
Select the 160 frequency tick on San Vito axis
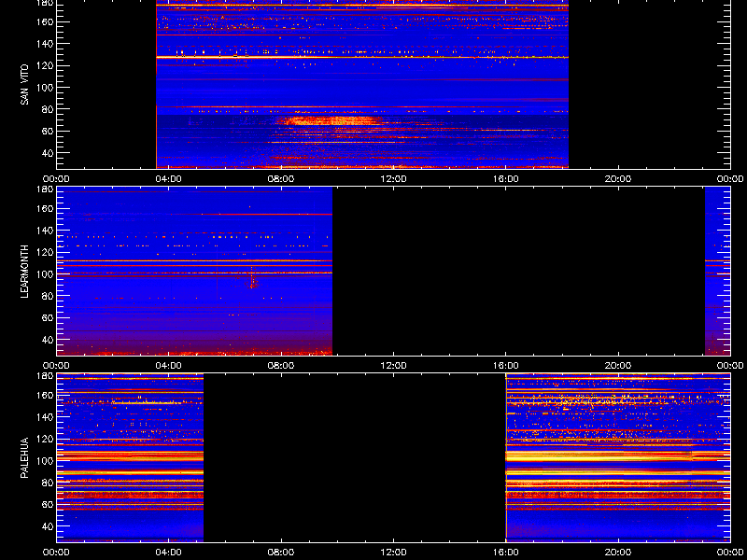point(46,21)
